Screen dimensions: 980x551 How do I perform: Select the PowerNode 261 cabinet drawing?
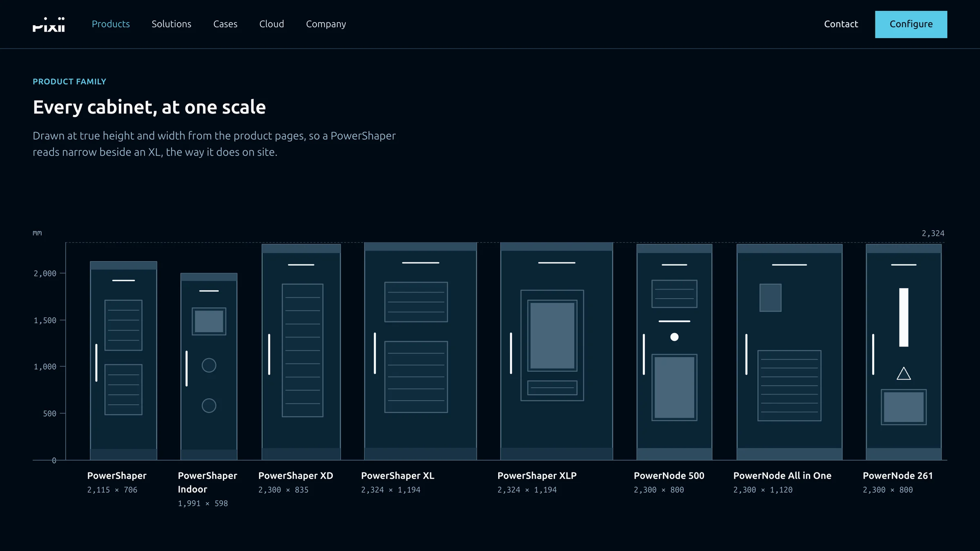pos(904,352)
